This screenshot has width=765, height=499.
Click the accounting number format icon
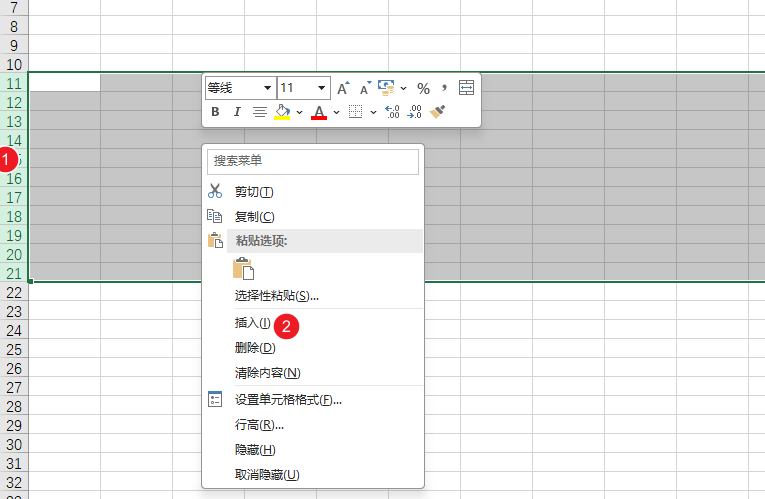(386, 88)
